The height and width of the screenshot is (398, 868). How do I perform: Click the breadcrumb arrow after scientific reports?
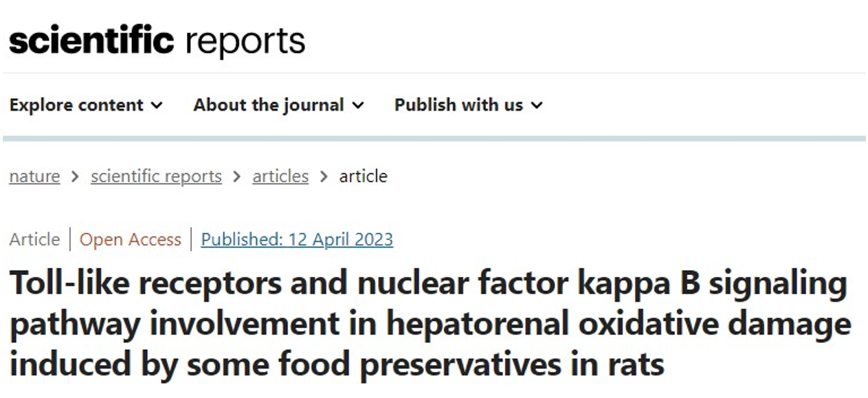[x=237, y=177]
